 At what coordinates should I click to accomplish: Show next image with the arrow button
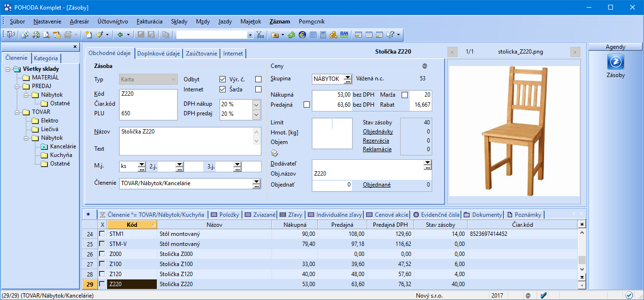(575, 52)
